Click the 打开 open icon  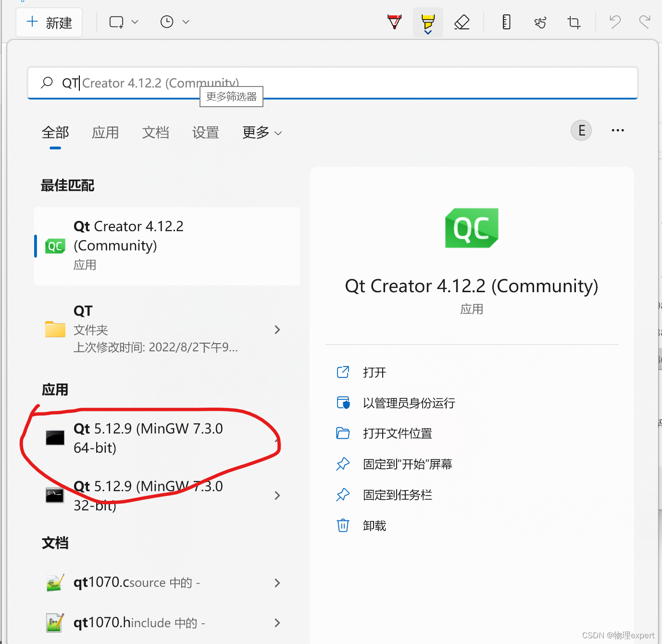[x=343, y=372]
